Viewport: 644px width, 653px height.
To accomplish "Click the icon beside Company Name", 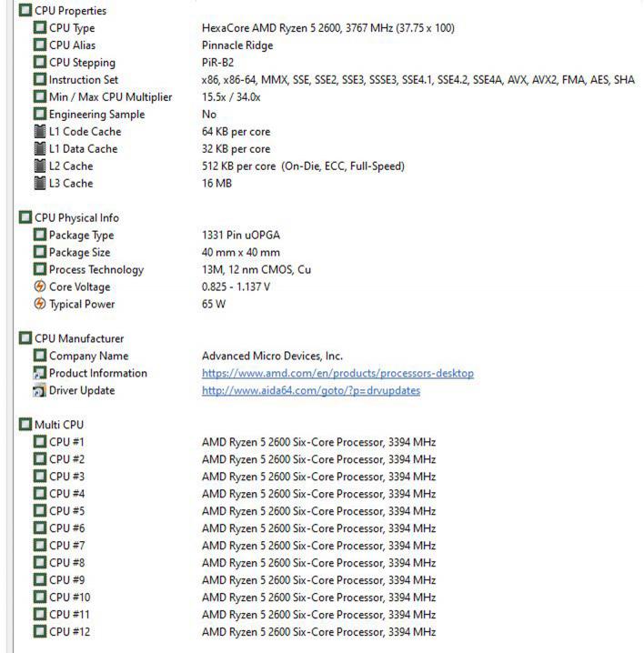I will click(x=40, y=356).
